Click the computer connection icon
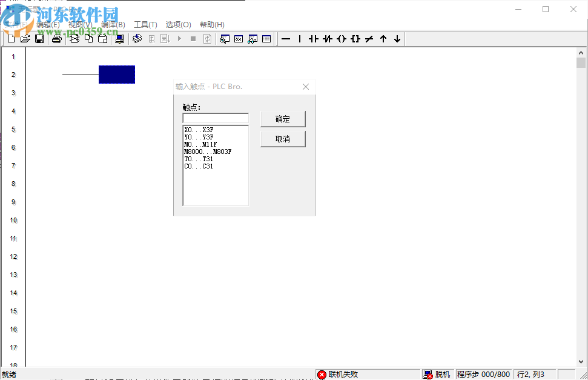 pyautogui.click(x=120, y=39)
